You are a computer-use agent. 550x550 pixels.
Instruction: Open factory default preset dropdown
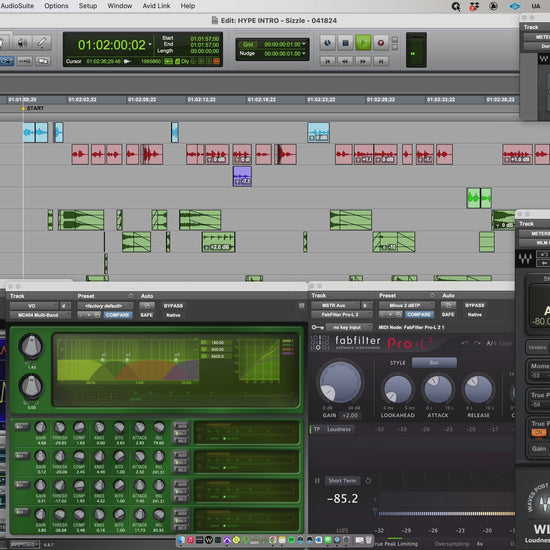105,306
